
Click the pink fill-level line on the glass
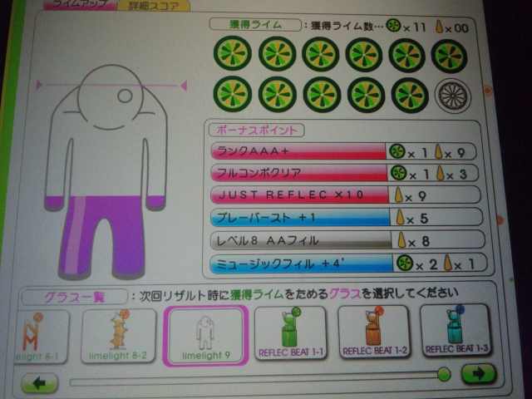[111, 85]
